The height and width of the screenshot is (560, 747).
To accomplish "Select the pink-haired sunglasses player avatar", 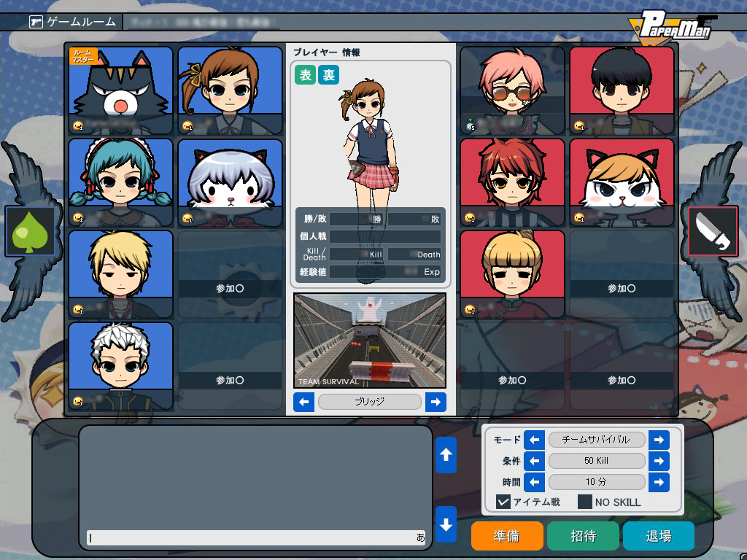I will 512,90.
